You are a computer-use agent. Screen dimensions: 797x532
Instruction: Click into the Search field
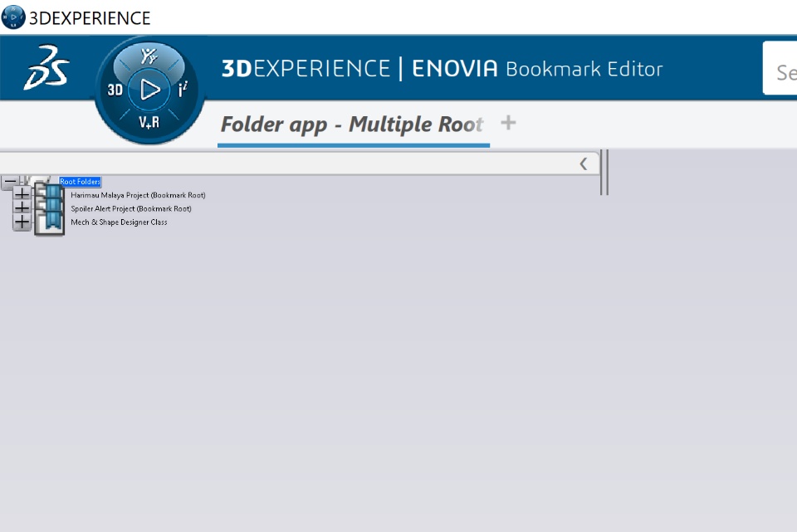780,69
